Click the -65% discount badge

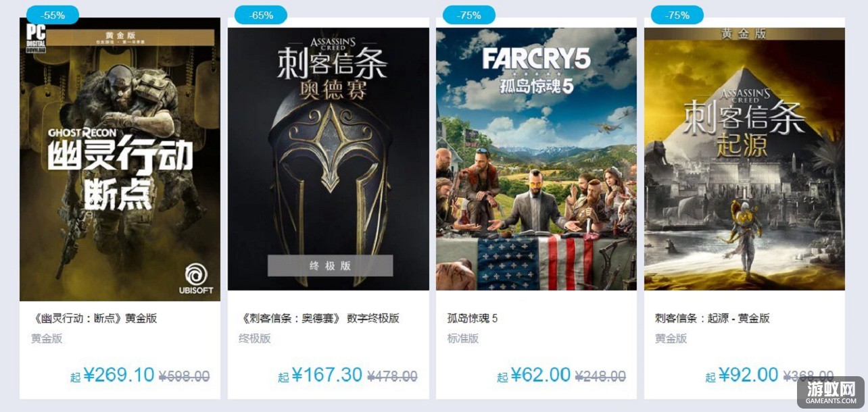point(261,15)
